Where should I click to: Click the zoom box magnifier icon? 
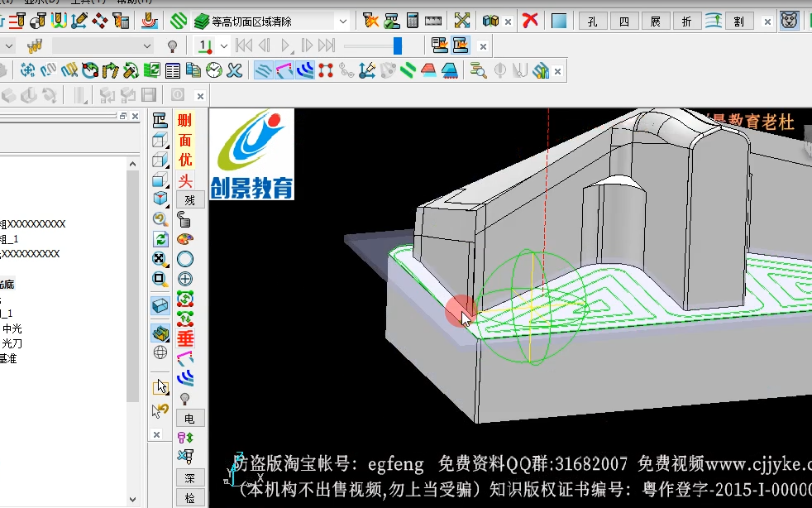(160, 280)
